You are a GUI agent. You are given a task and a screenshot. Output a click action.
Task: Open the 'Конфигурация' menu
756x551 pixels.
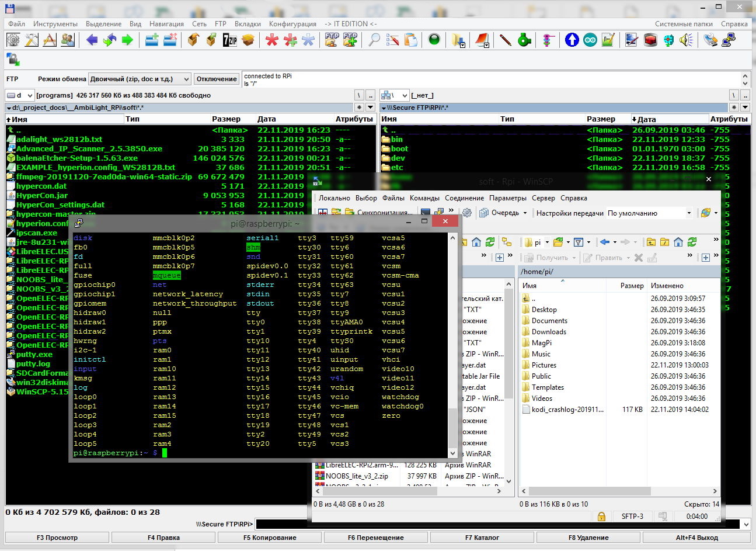[292, 24]
